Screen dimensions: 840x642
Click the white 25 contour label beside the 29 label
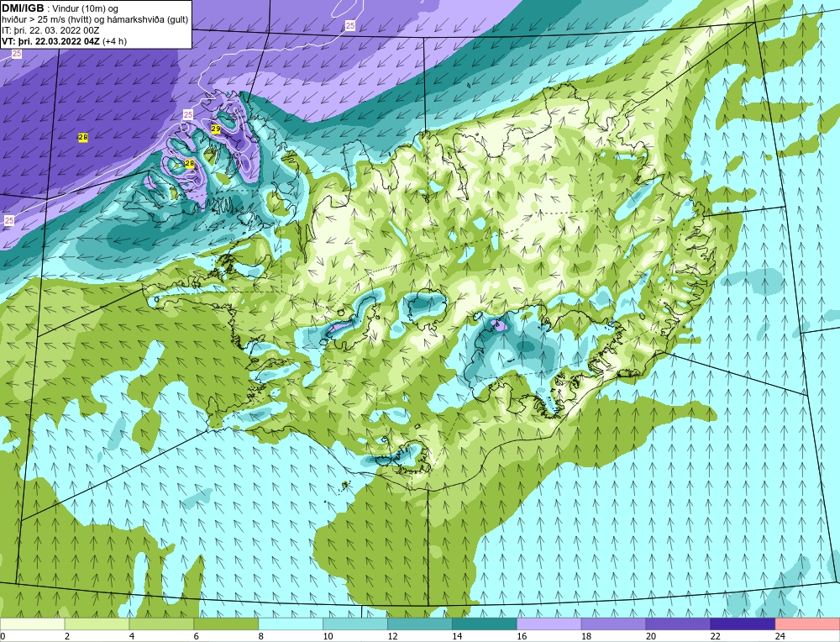[x=188, y=114]
